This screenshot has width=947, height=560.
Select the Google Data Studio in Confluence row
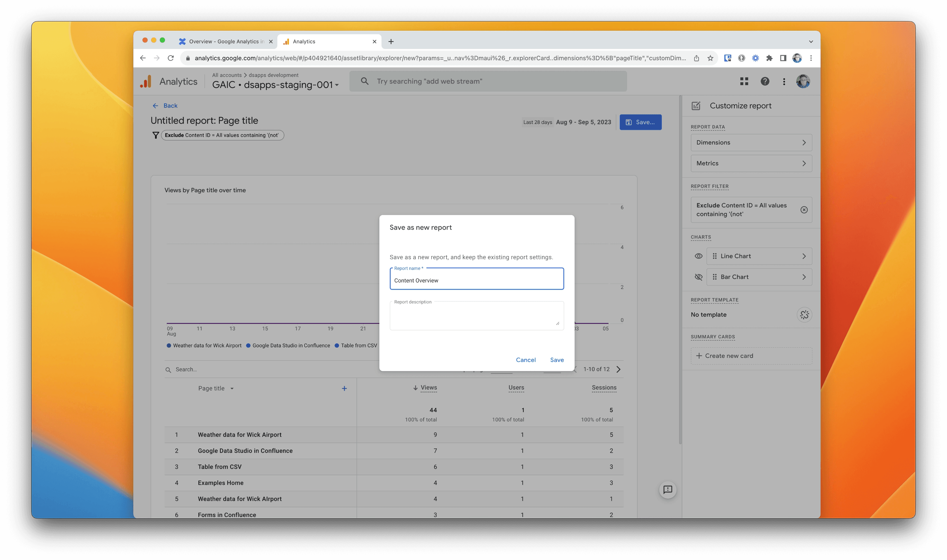394,451
